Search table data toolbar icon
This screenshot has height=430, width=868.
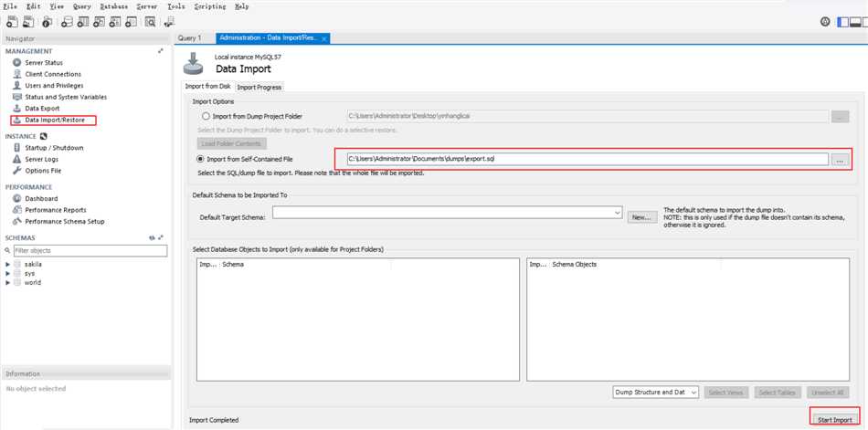[x=150, y=22]
